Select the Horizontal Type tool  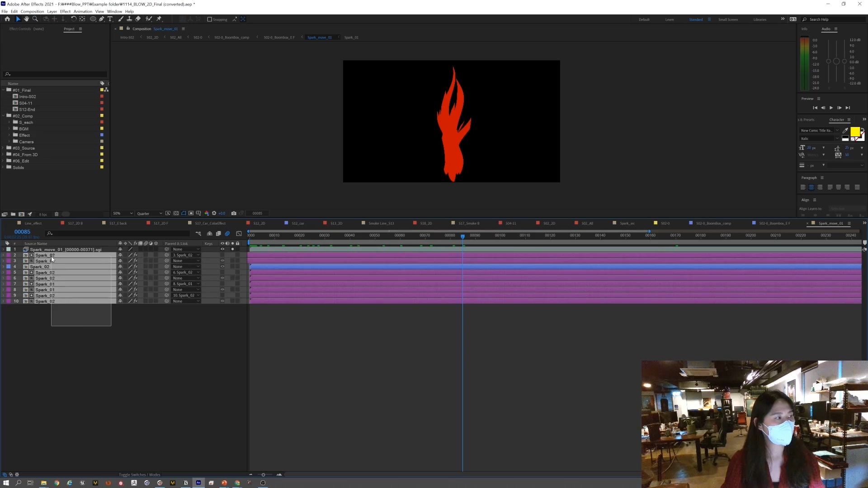coord(110,19)
